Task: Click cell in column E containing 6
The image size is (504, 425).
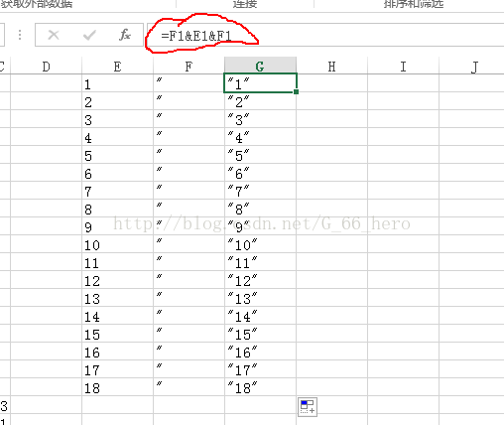Action: click(117, 173)
